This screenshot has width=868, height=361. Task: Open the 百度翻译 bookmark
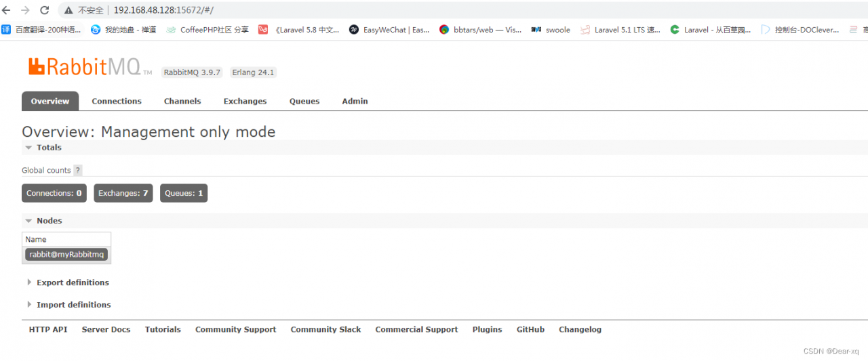tap(41, 30)
